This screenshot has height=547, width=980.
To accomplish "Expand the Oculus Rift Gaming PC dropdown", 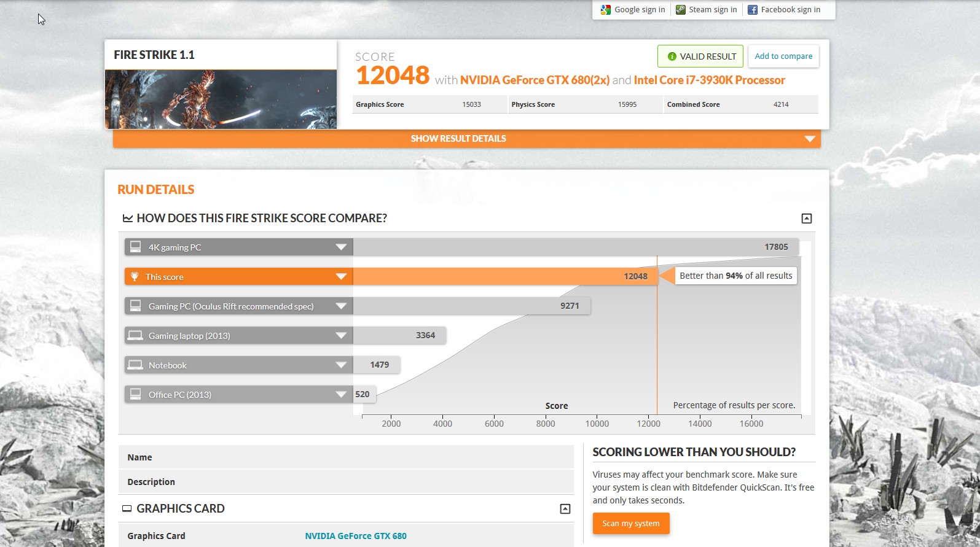I will pos(341,306).
